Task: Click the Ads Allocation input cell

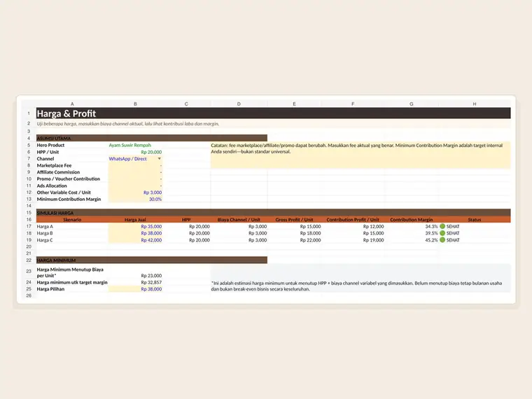Action: 135,185
